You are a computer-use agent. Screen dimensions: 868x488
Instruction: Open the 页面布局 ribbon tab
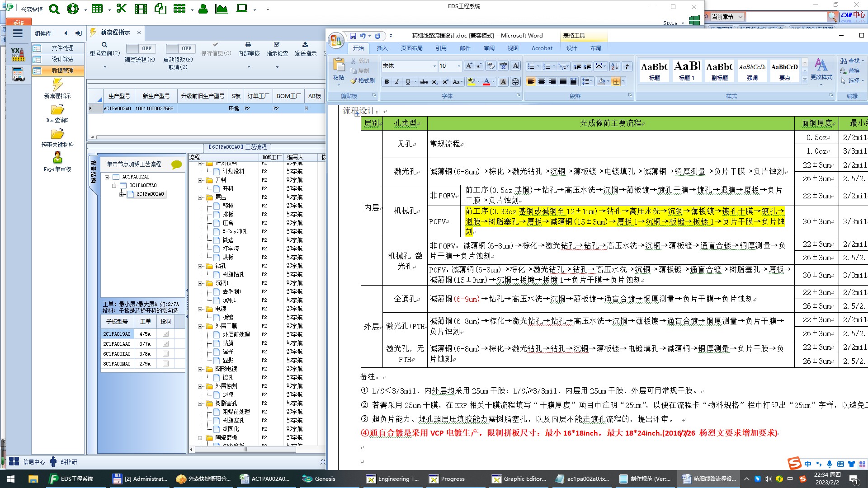pos(411,48)
